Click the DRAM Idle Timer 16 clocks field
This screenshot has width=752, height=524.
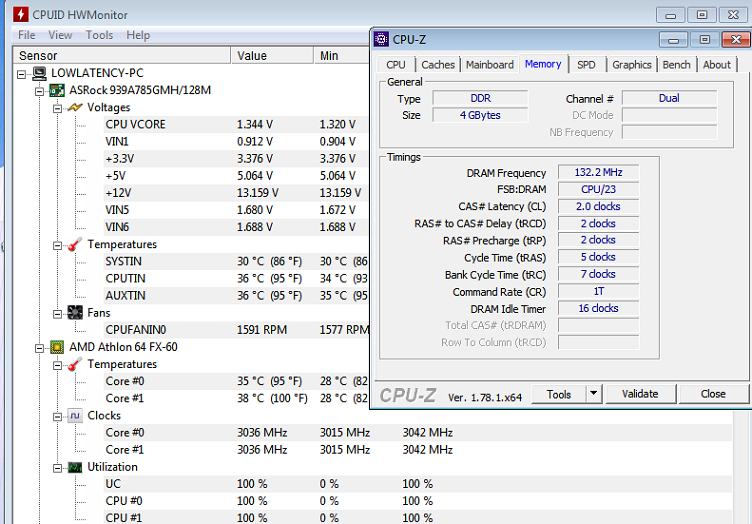(x=599, y=308)
